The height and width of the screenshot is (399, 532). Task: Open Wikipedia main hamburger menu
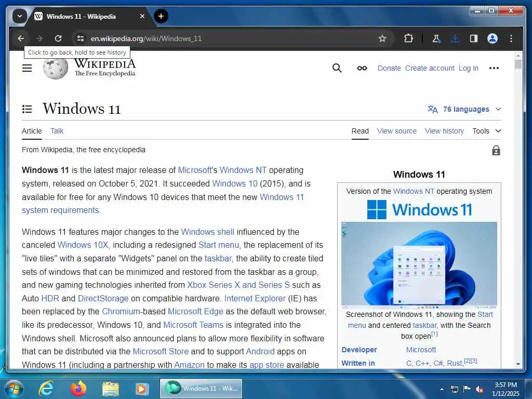coord(27,68)
